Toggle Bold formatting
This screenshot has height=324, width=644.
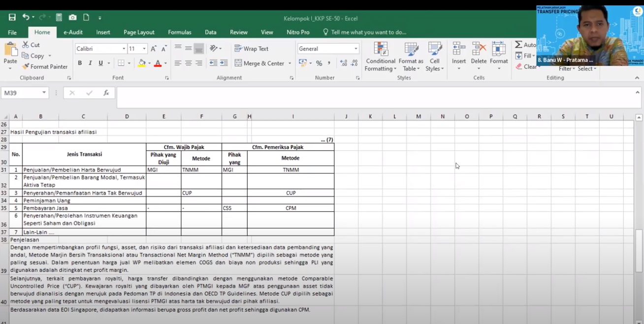[80, 63]
